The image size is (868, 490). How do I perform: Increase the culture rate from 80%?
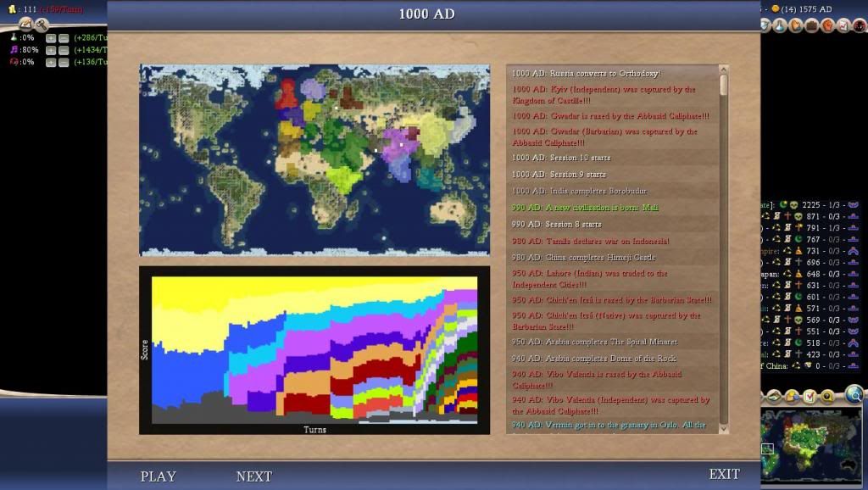pos(51,50)
